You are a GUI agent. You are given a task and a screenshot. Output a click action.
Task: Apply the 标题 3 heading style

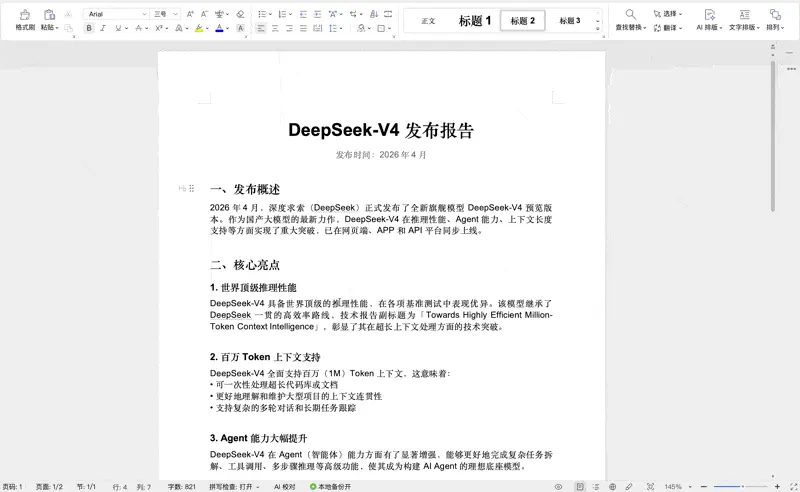569,21
